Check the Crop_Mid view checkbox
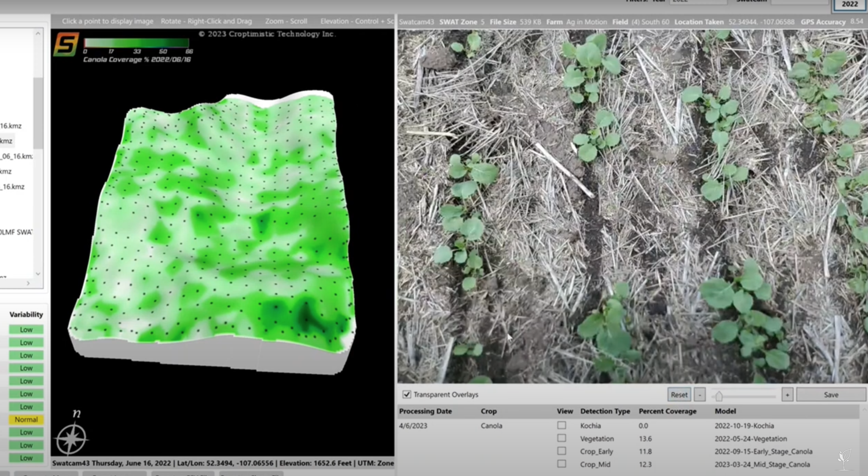This screenshot has height=476, width=868. (x=561, y=463)
